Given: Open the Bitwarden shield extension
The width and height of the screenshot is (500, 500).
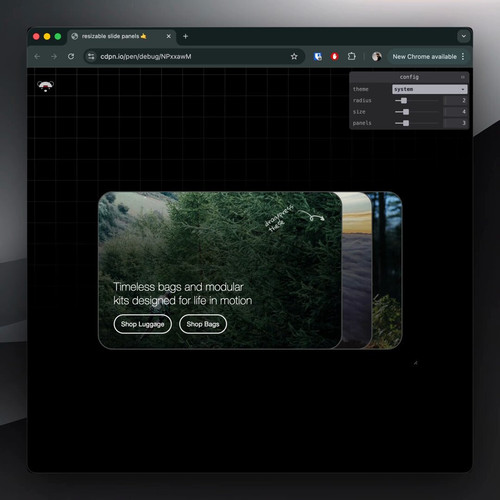Looking at the screenshot, I should click(318, 56).
